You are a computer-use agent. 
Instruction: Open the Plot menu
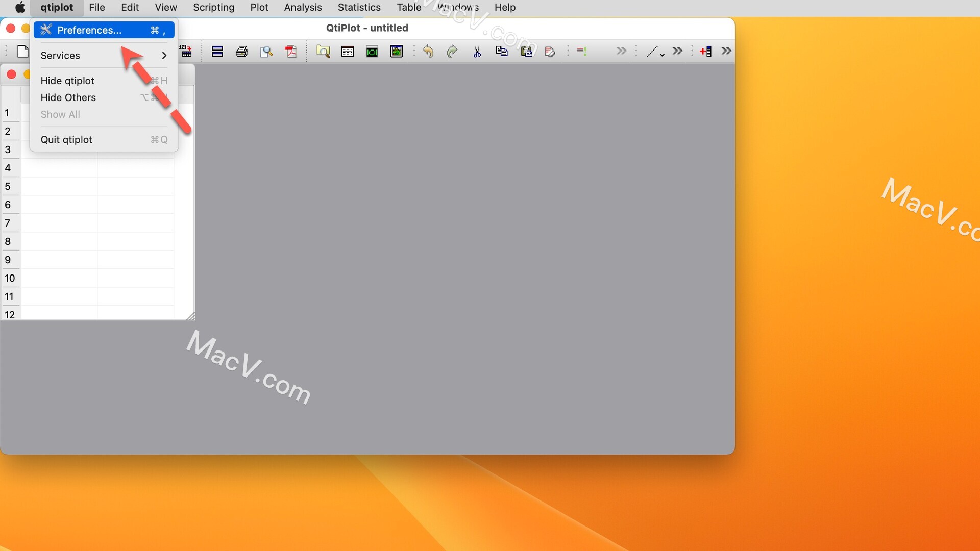[259, 8]
